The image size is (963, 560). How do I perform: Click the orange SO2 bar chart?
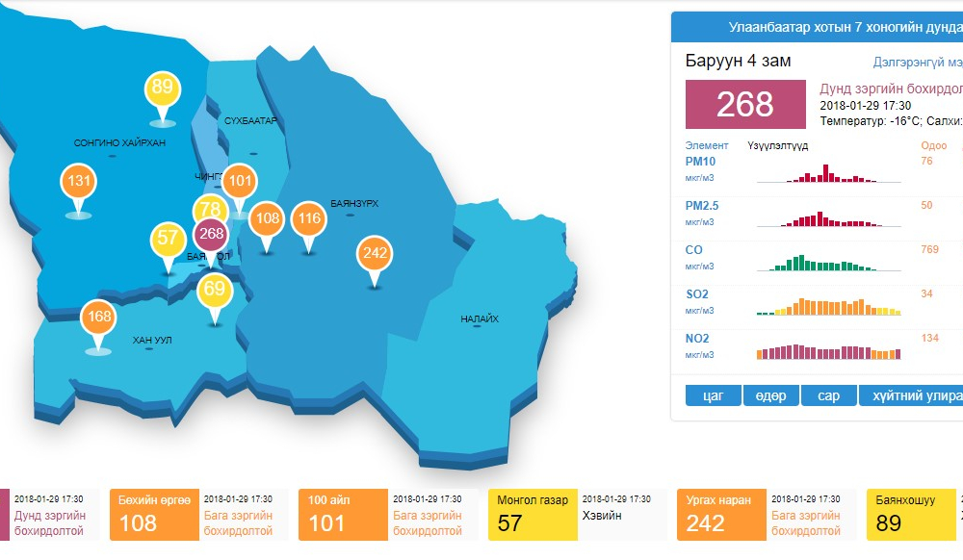[x=828, y=306]
